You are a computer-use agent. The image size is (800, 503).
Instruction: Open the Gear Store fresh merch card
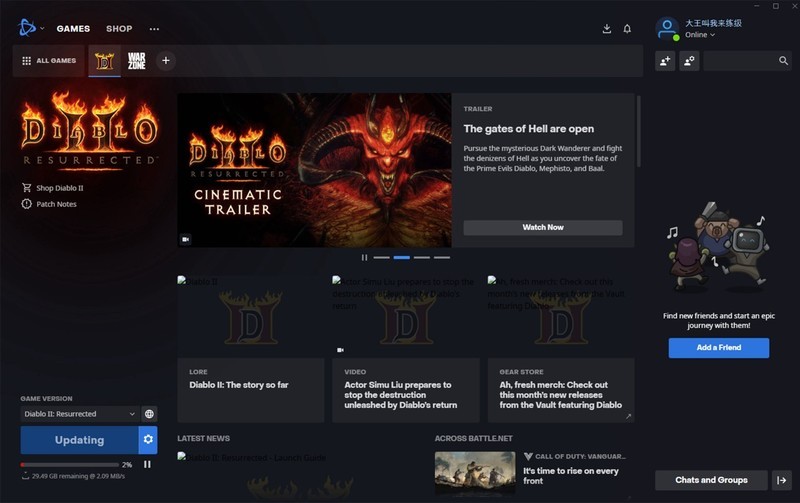click(561, 349)
